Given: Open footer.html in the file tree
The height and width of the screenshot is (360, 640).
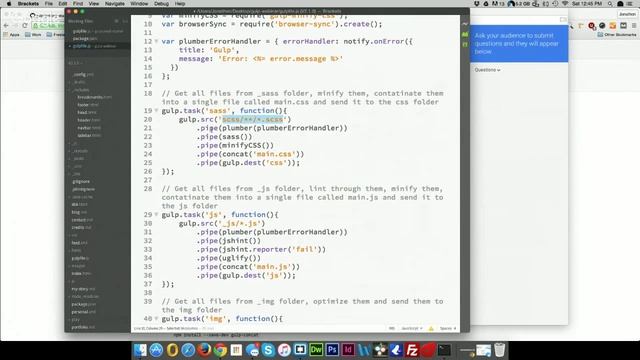Looking at the screenshot, I should coord(88,105).
